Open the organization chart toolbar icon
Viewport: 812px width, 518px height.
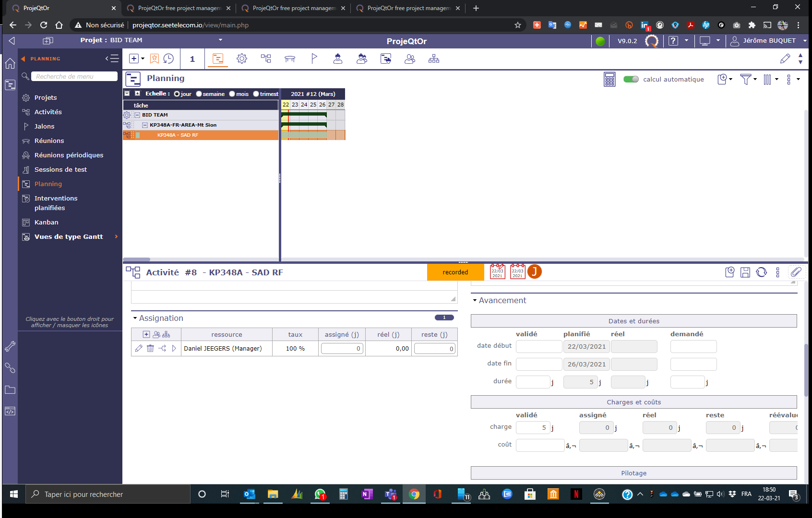coord(434,59)
